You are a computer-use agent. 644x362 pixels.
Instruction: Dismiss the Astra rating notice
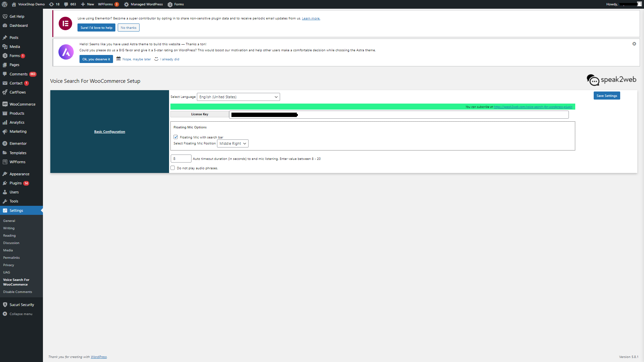634,44
